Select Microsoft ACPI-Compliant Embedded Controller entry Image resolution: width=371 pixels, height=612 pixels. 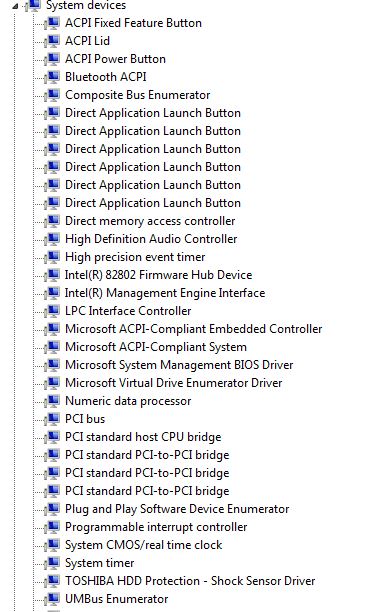pyautogui.click(x=193, y=329)
